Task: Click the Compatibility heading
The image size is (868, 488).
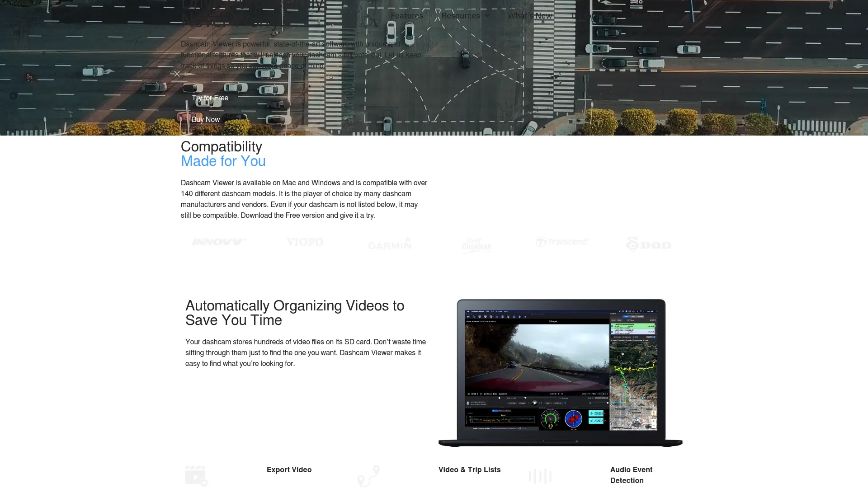Action: pos(222,146)
